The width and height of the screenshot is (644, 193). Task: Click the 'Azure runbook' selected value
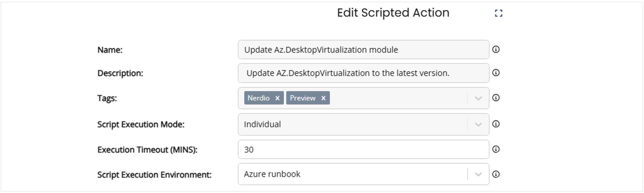[272, 174]
